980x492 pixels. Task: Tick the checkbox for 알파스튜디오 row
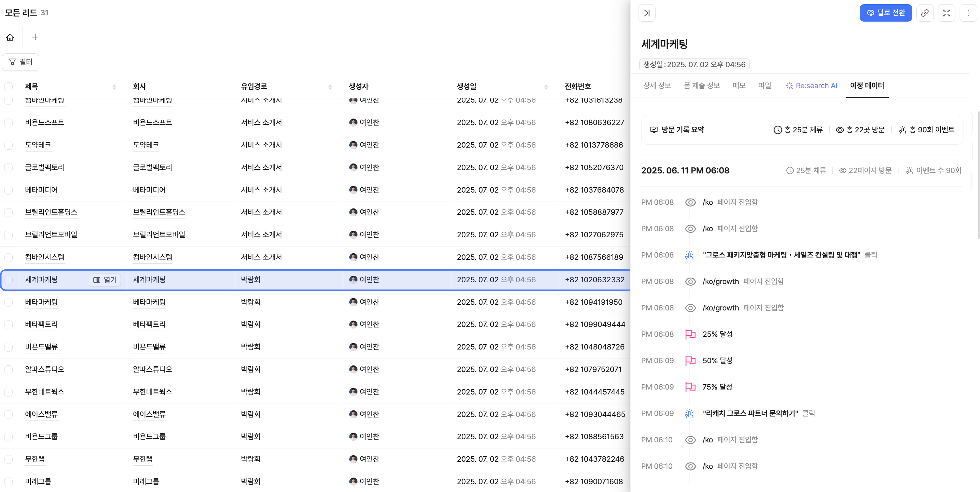[x=8, y=369]
